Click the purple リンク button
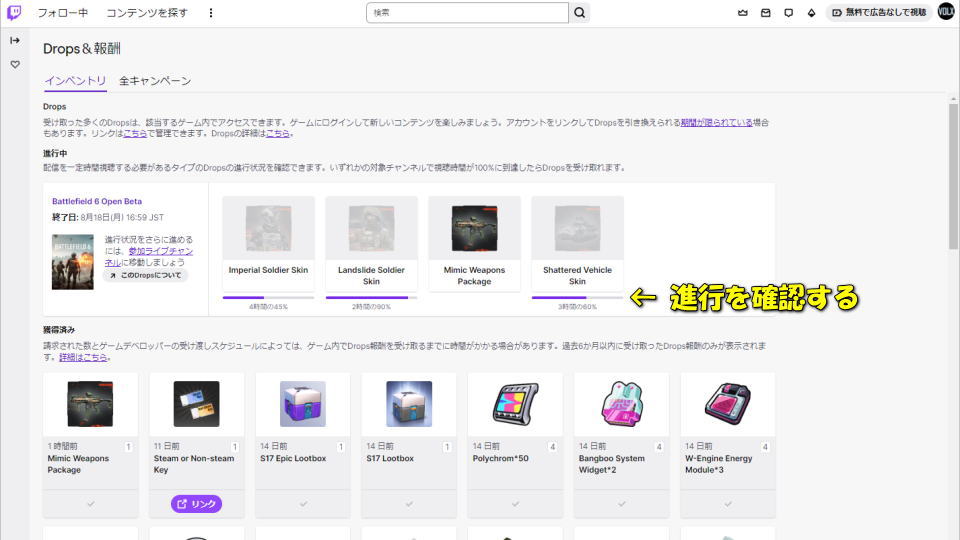Viewport: 960px width, 540px height. click(197, 504)
